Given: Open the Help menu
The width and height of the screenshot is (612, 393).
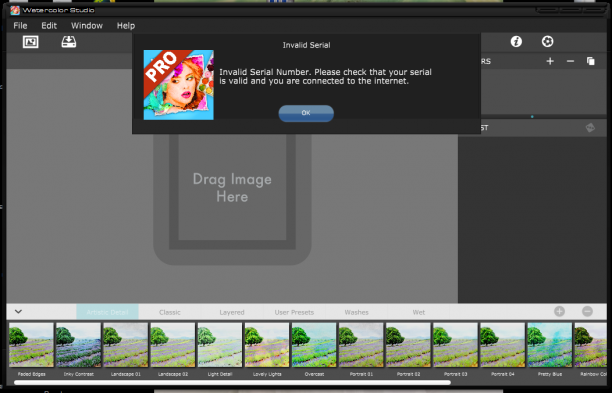Looking at the screenshot, I should pos(126,26).
